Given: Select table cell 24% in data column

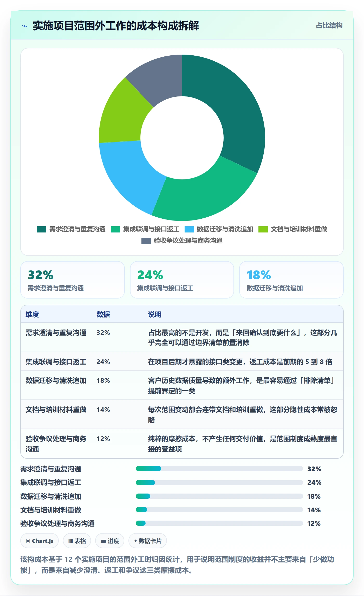Looking at the screenshot, I should [103, 362].
